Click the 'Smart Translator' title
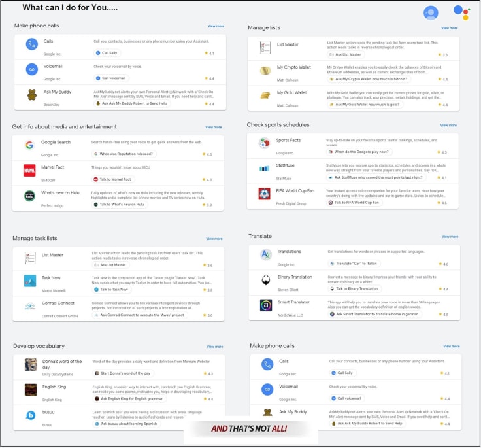 pyautogui.click(x=293, y=302)
